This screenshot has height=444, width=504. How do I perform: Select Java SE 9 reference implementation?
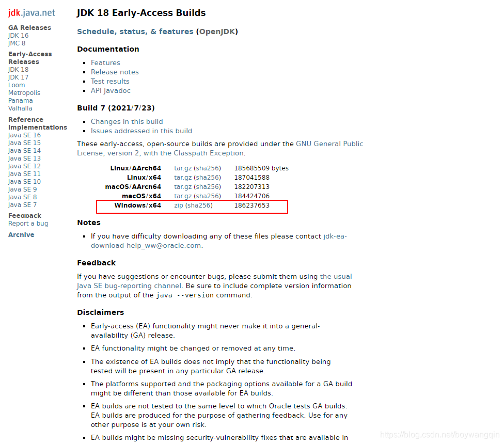coord(23,189)
